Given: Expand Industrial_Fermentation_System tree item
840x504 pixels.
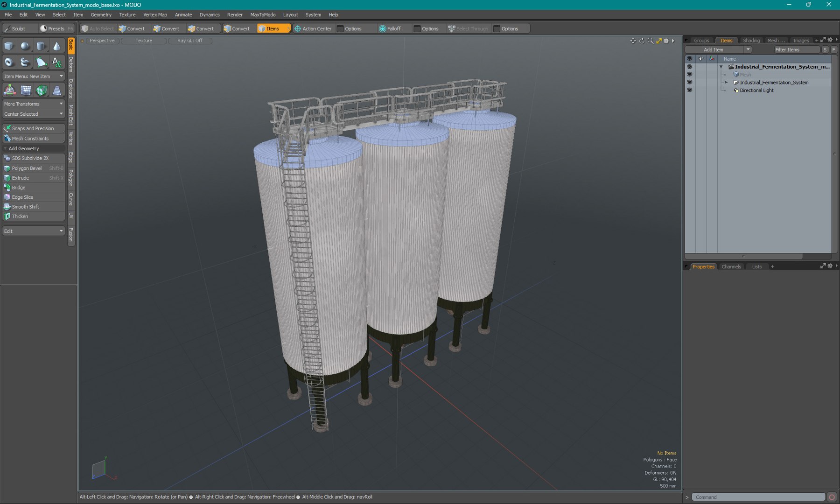Looking at the screenshot, I should (726, 83).
